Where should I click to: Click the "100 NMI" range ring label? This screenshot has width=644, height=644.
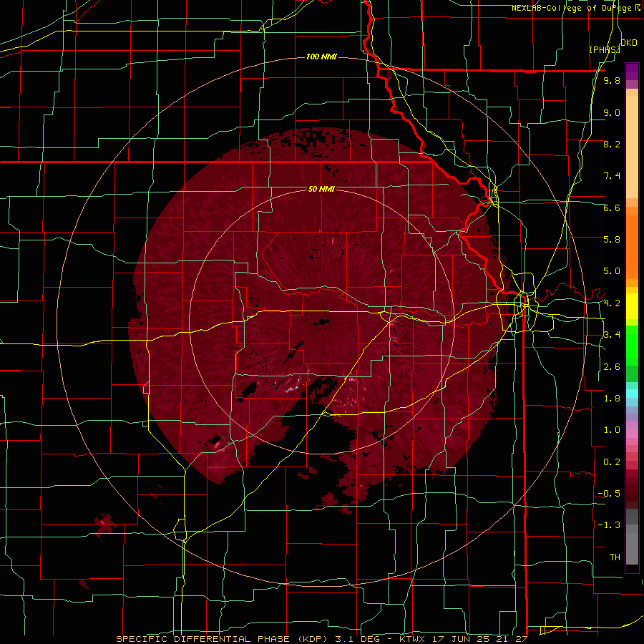(x=321, y=57)
